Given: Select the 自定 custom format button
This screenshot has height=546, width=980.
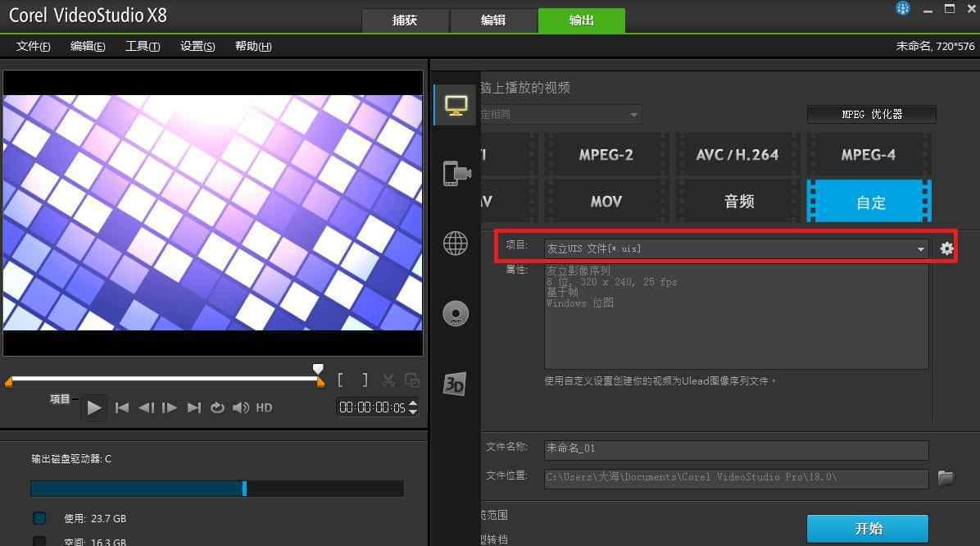Looking at the screenshot, I should [x=869, y=202].
